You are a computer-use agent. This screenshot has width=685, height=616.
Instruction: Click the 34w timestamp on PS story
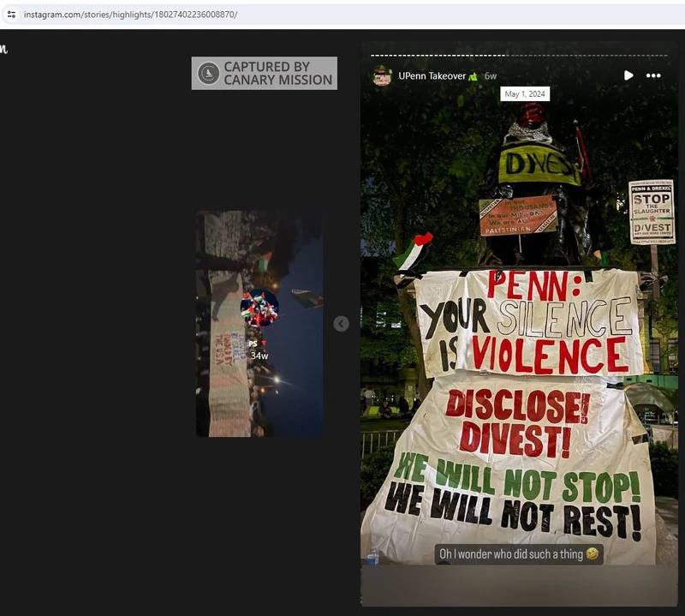tap(259, 356)
